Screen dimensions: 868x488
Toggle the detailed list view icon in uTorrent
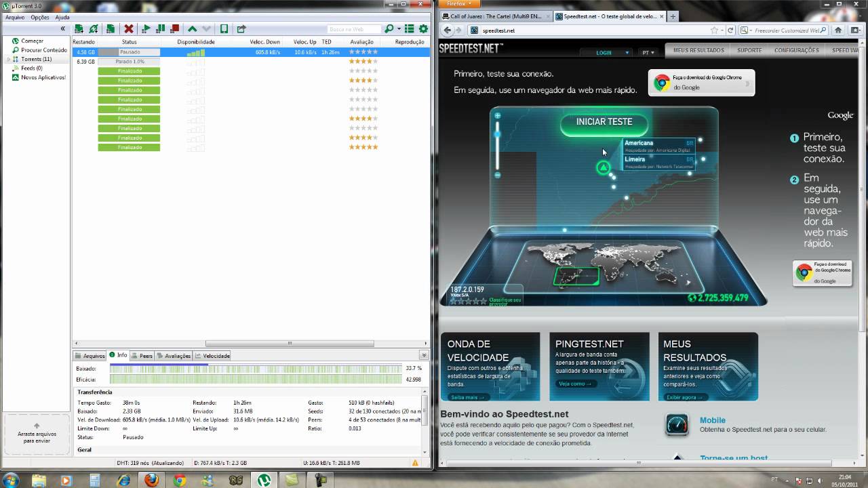(410, 29)
